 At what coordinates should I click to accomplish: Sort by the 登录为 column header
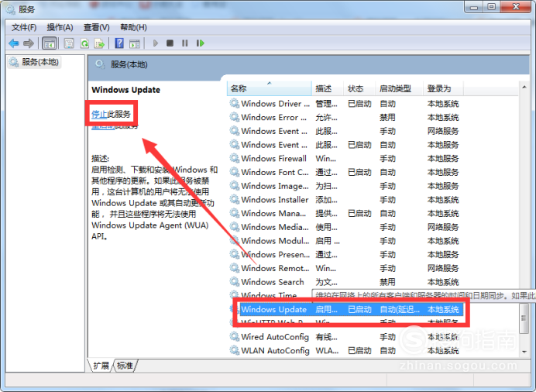pos(443,88)
